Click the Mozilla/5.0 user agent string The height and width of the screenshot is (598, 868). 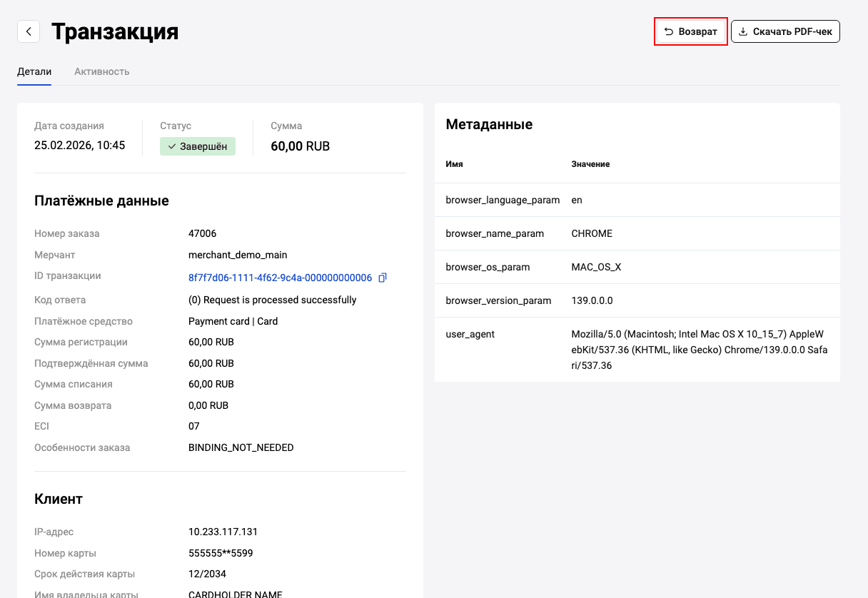pos(700,350)
